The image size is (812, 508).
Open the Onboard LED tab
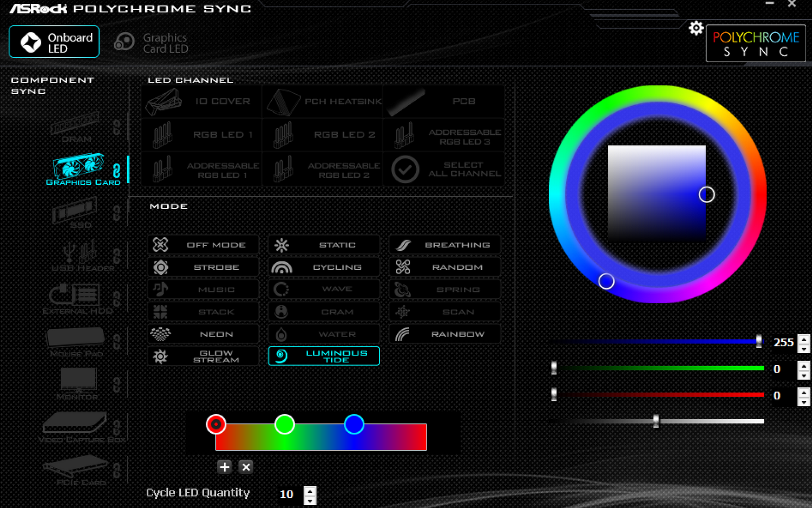point(54,42)
